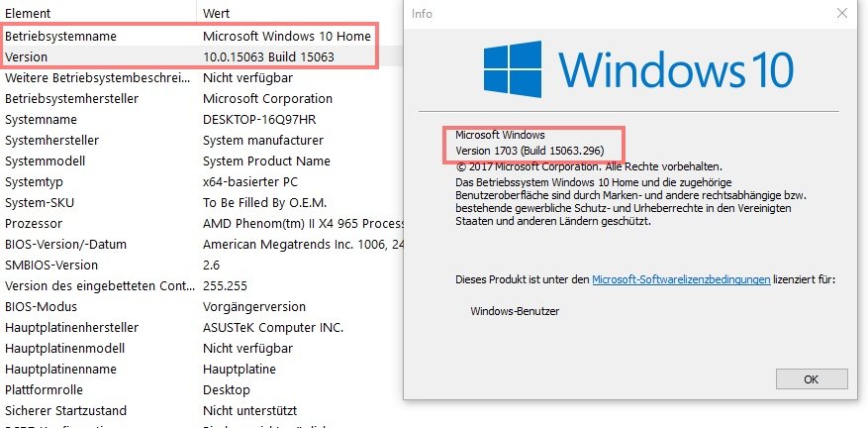Select the Version row showing 10.0.15063
This screenshot has width=868, height=428.
click(202, 57)
